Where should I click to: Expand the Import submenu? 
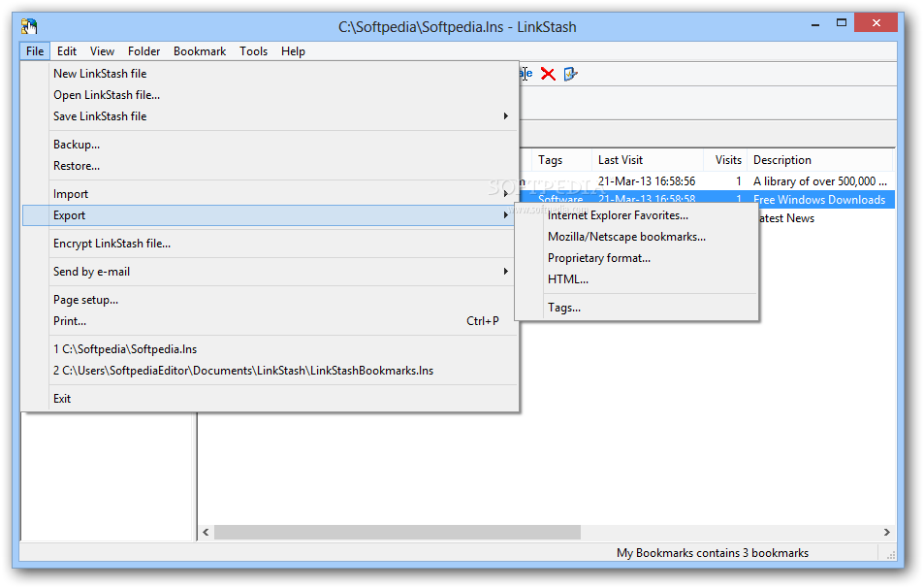[271, 194]
